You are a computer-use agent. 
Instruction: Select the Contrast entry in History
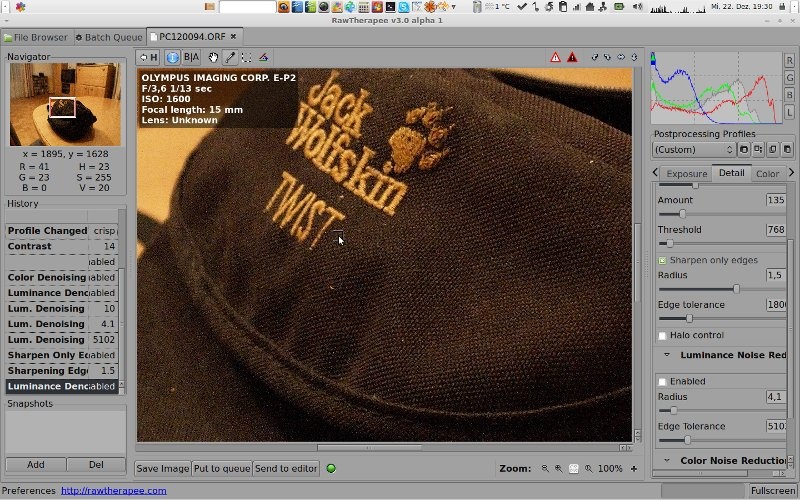pos(30,246)
